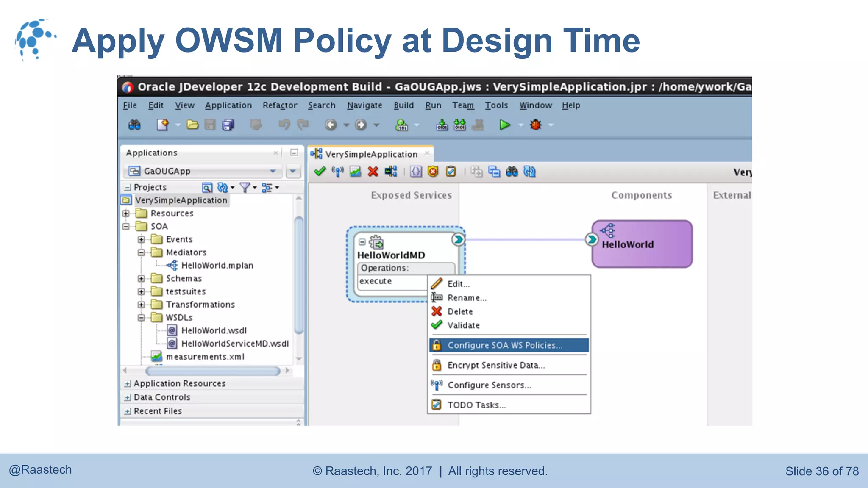
Task: Expand the testsuites folder node
Action: tap(141, 291)
